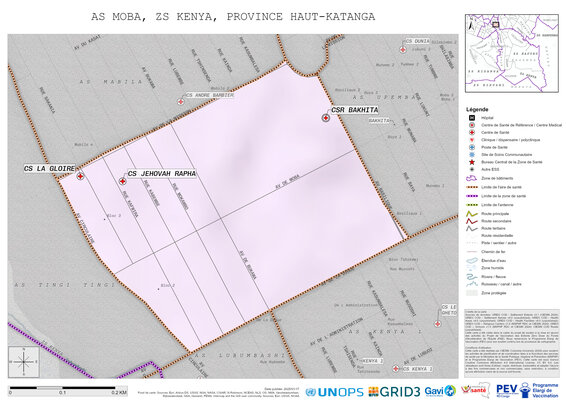Click the inset overview map thumbnail
The image size is (566, 400).
click(511, 53)
